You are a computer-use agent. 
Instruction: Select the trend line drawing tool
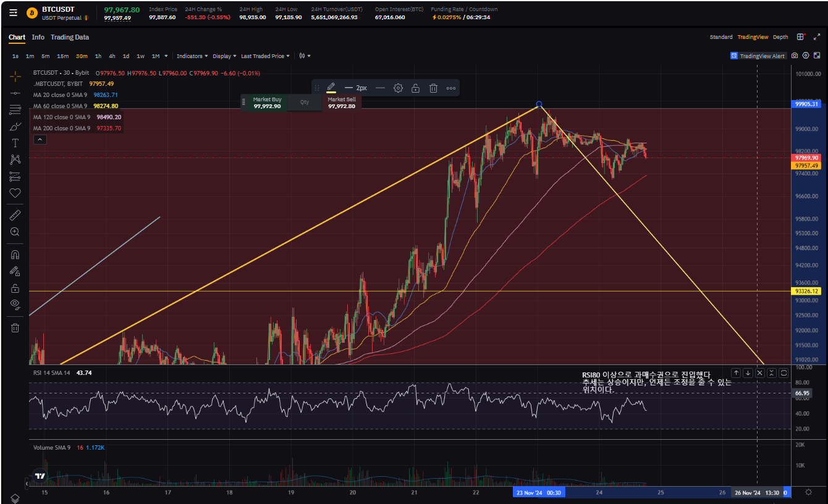(x=15, y=93)
